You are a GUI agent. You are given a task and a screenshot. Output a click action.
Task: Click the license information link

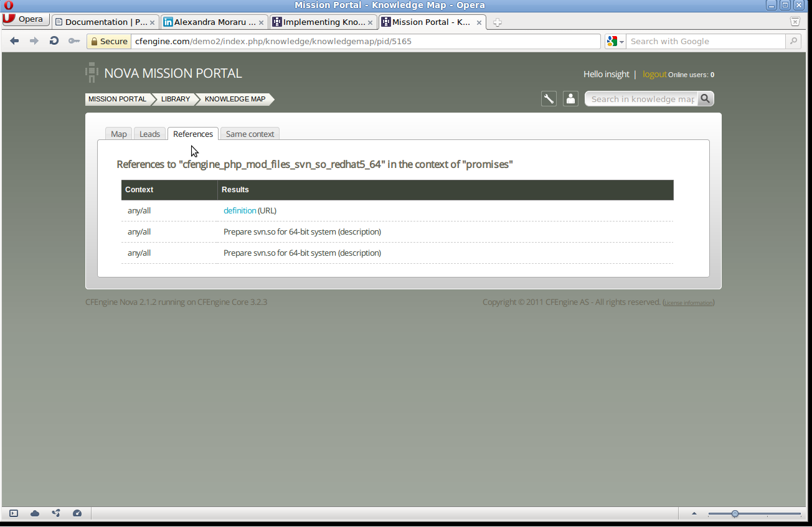(x=688, y=303)
